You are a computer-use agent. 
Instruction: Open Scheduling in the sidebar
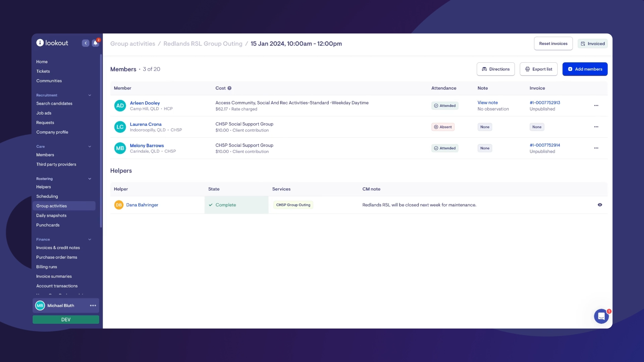click(47, 196)
